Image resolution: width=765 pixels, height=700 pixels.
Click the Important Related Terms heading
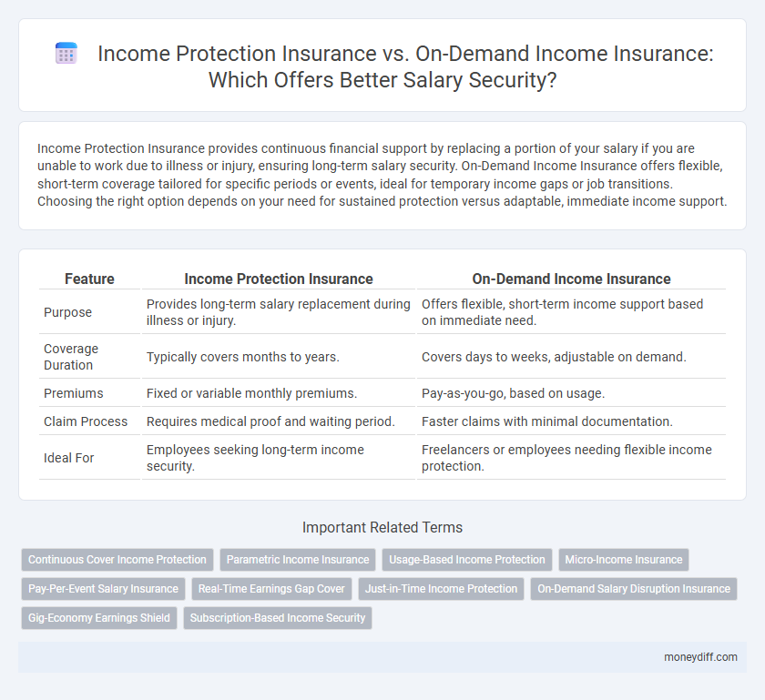382,527
